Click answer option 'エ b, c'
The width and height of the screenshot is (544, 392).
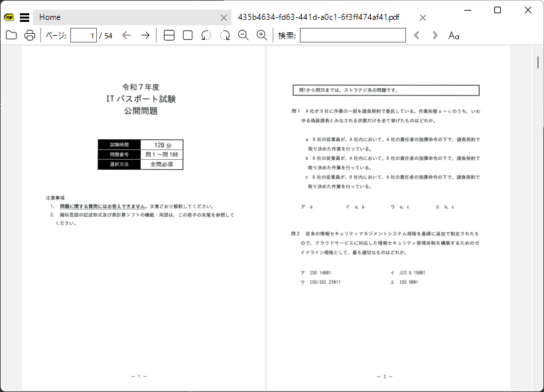(x=444, y=207)
